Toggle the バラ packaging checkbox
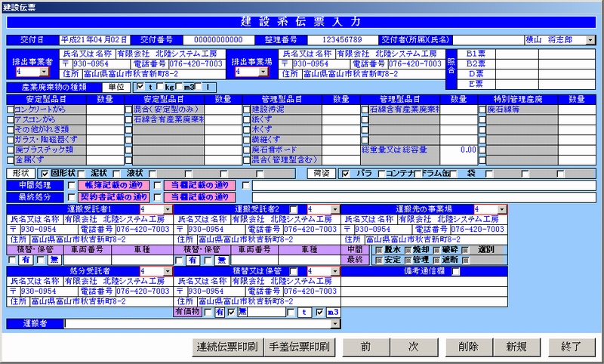 (x=347, y=172)
